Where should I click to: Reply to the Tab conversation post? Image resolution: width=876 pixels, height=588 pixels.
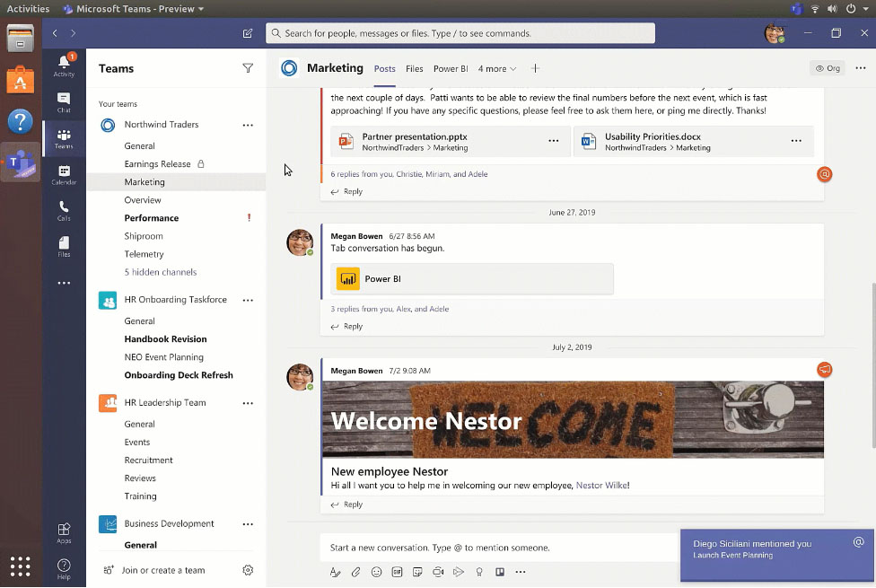[x=346, y=327]
